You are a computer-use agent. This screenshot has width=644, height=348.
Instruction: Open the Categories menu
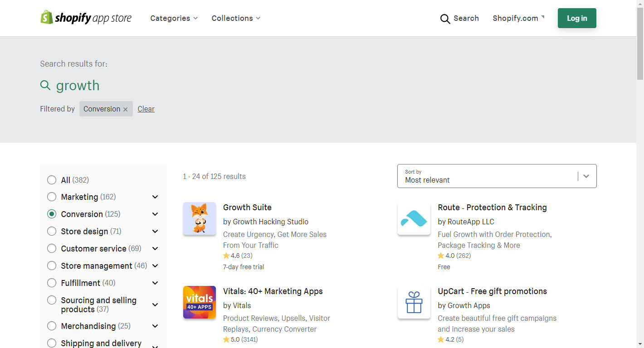click(x=174, y=18)
